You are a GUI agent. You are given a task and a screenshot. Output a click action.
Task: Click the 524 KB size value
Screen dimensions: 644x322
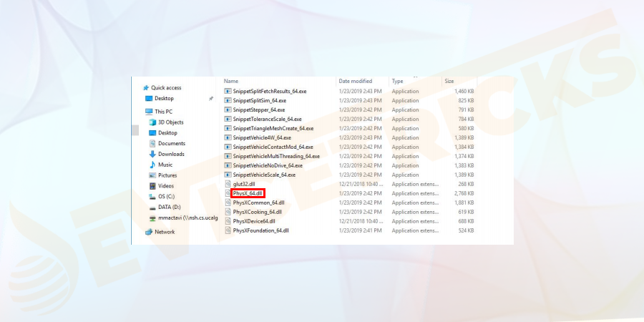point(467,230)
